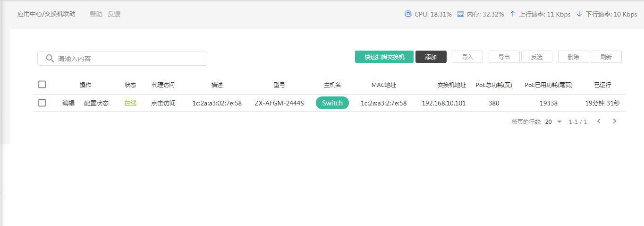Viewport: 644px width, 226px height.
Task: Click the 快速扫描交换机 button
Action: [384, 57]
